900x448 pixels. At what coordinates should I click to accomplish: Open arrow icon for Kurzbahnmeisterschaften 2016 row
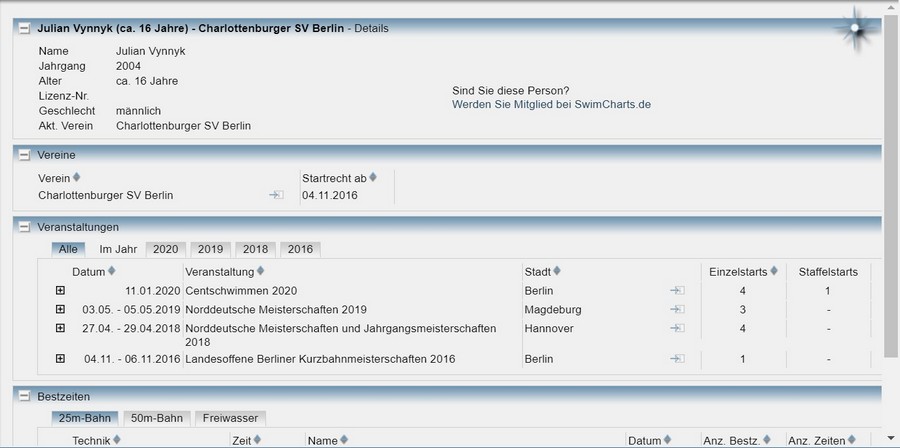(677, 359)
